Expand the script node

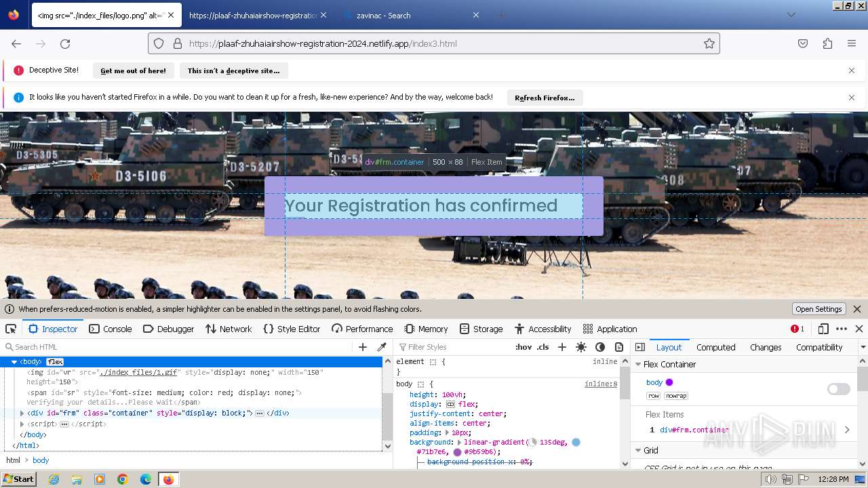click(x=22, y=424)
